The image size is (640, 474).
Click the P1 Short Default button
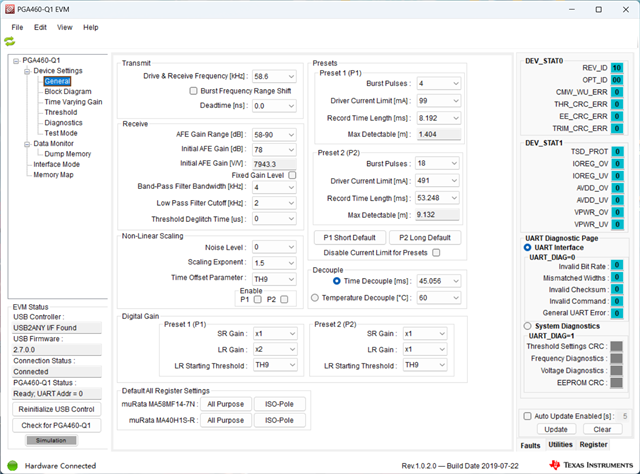[x=349, y=238]
